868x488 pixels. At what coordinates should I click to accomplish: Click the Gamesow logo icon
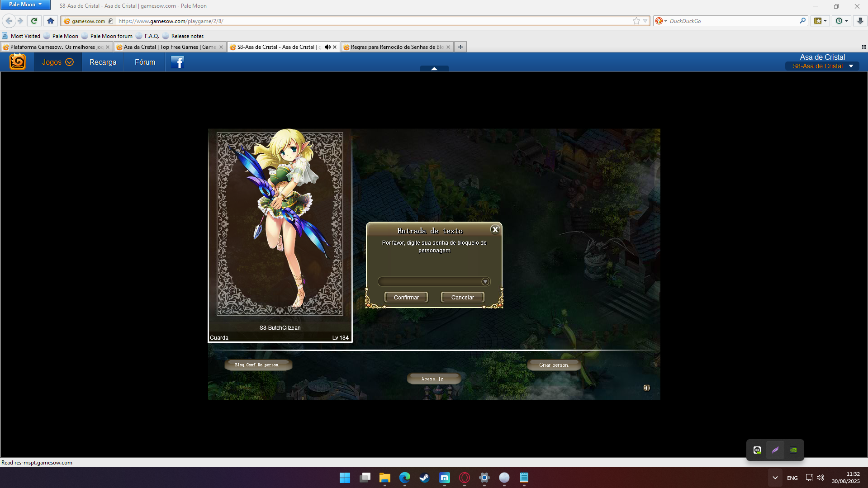click(18, 62)
